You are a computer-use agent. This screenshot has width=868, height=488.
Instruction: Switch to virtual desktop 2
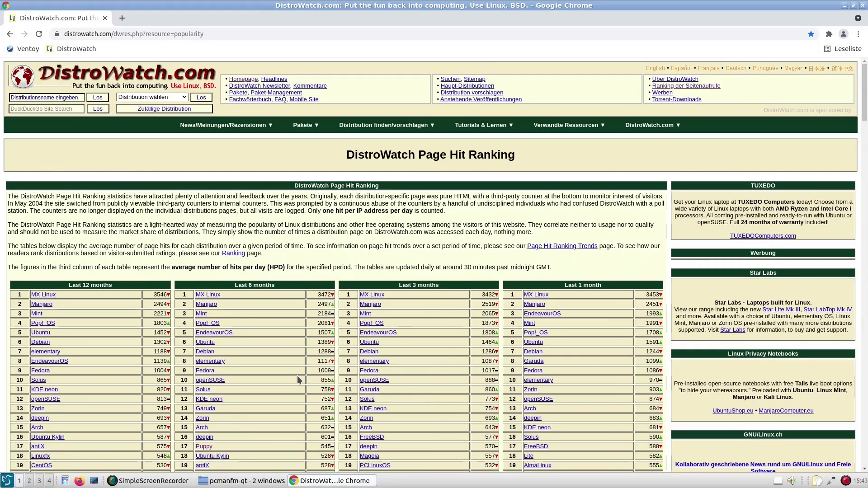pyautogui.click(x=29, y=481)
